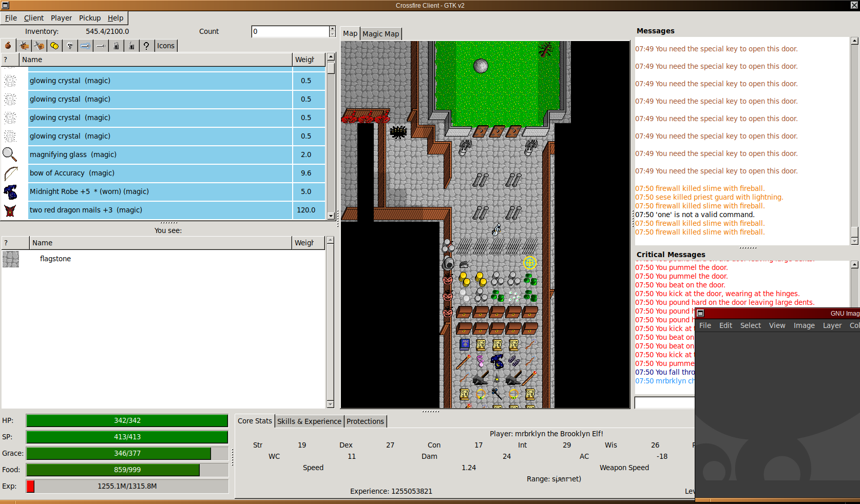Switch to the Icons inventory view tab

click(165, 46)
